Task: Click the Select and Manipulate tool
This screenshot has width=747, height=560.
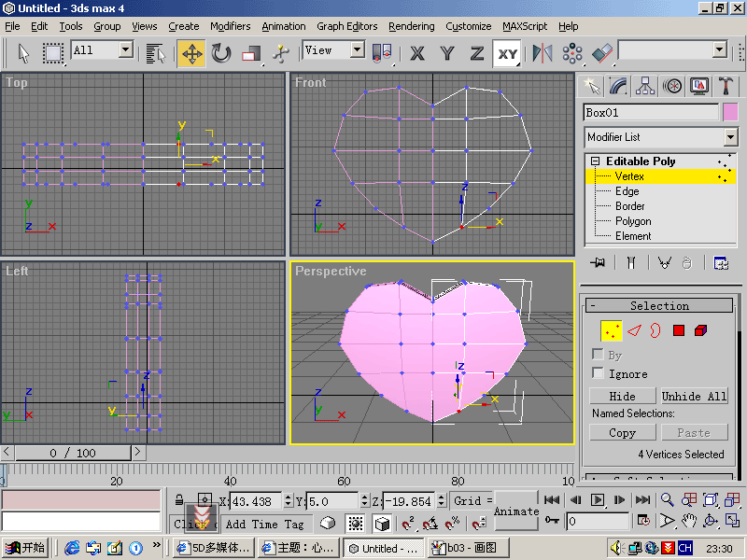Action: [x=281, y=53]
